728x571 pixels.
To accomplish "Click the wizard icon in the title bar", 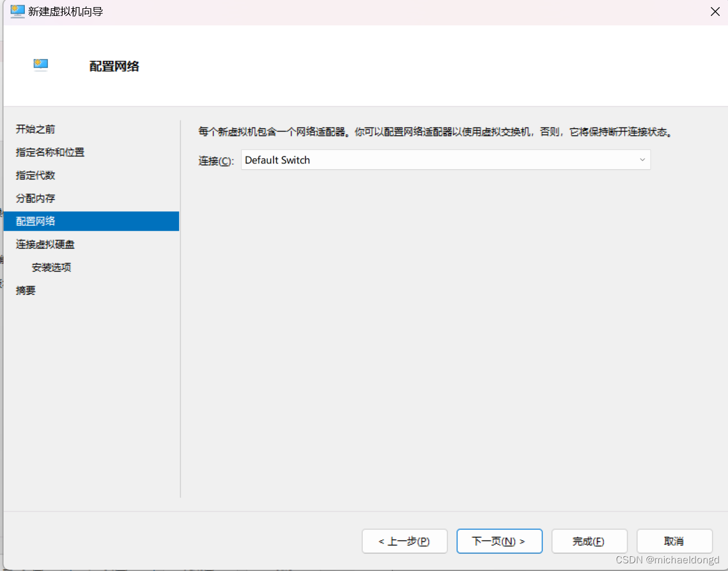I will (x=18, y=11).
